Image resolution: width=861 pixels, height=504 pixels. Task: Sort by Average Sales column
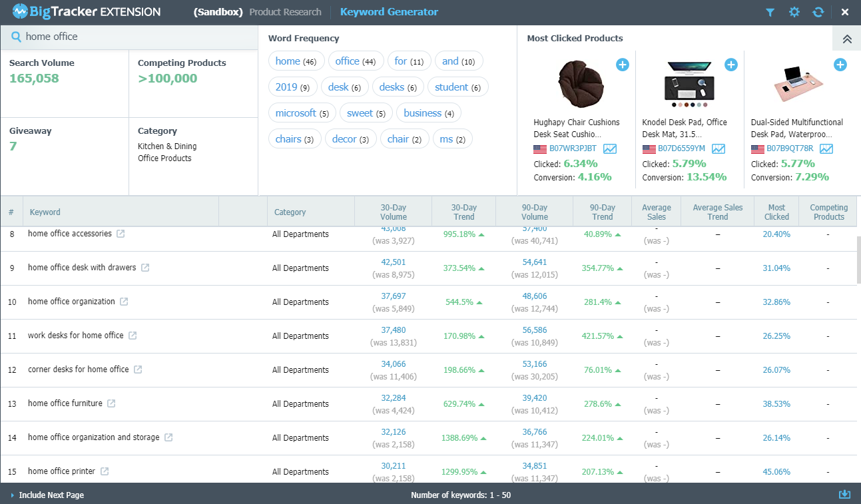pyautogui.click(x=657, y=212)
